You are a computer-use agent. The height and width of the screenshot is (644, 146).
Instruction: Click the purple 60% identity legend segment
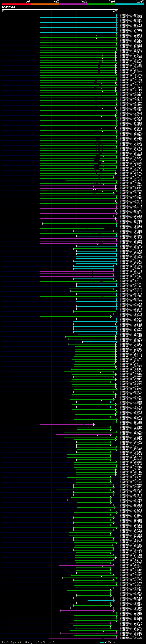(x=73, y=4)
